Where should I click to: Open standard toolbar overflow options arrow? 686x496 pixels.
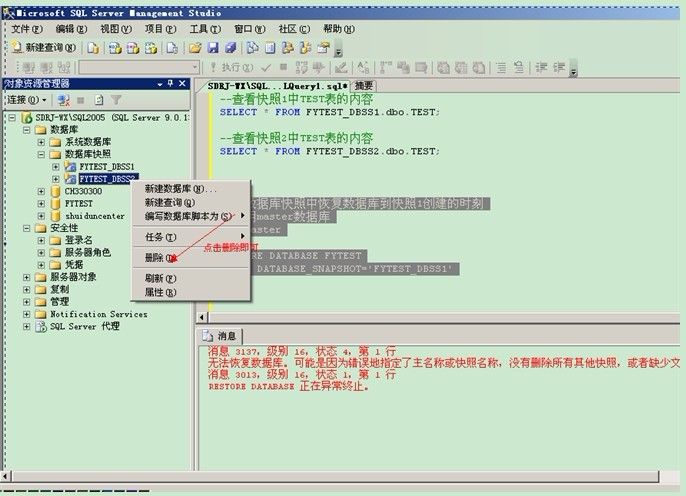pos(338,49)
